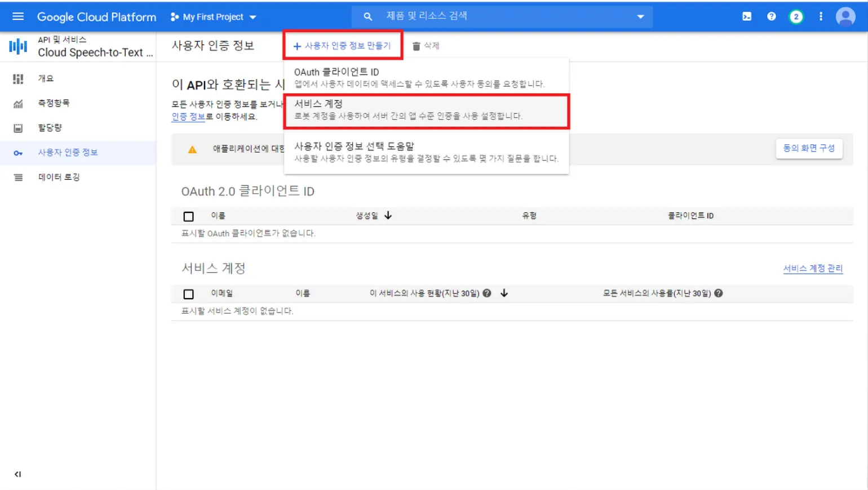Go to 개요 in the sidebar
The height and width of the screenshot is (490, 868).
coord(78,79)
